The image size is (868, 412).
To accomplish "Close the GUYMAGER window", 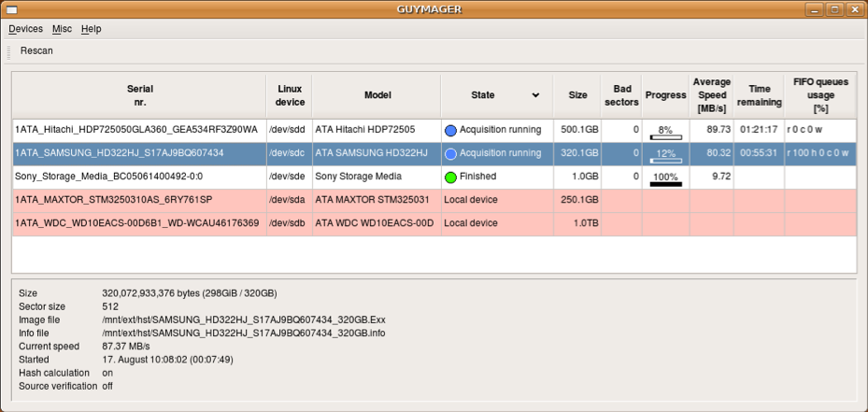I will [854, 9].
